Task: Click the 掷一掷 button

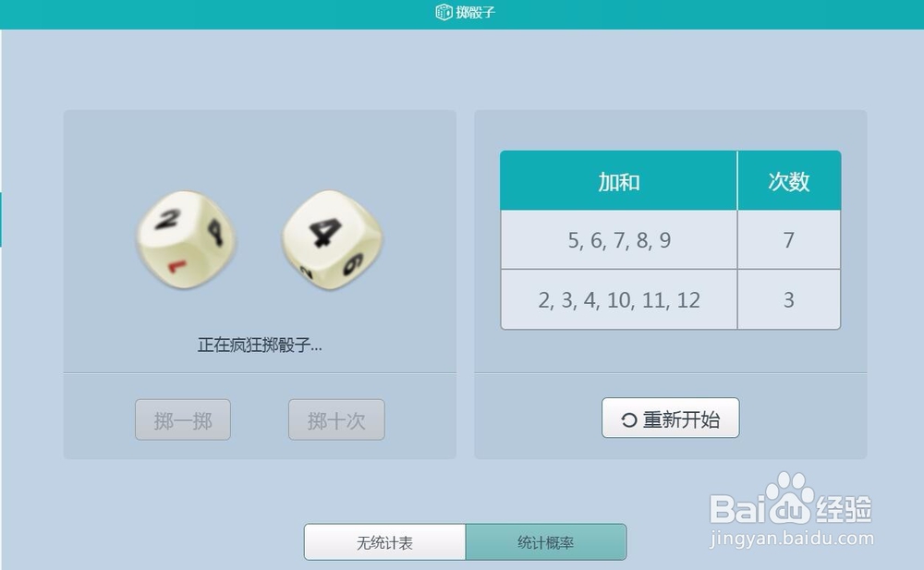Action: tap(183, 419)
